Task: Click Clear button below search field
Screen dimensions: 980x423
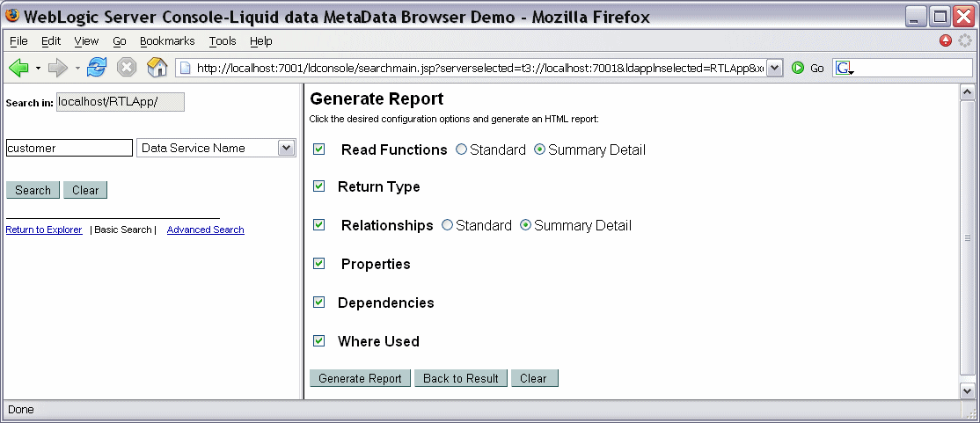Action: tap(85, 190)
